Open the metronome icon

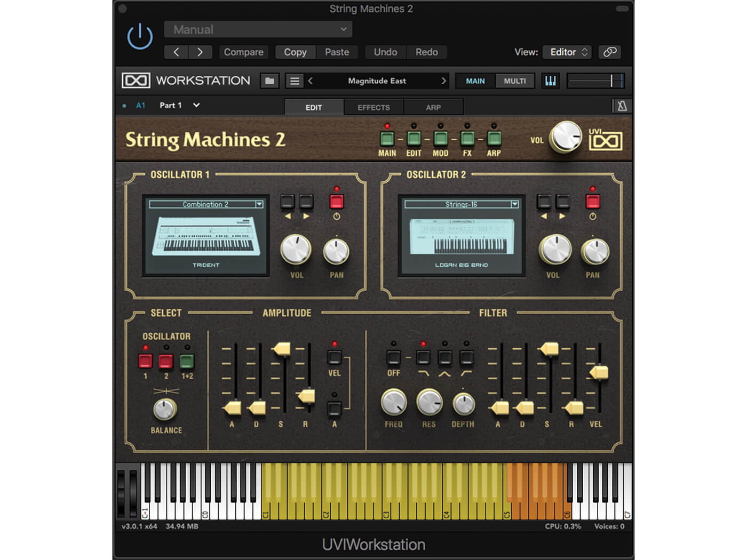click(x=622, y=106)
